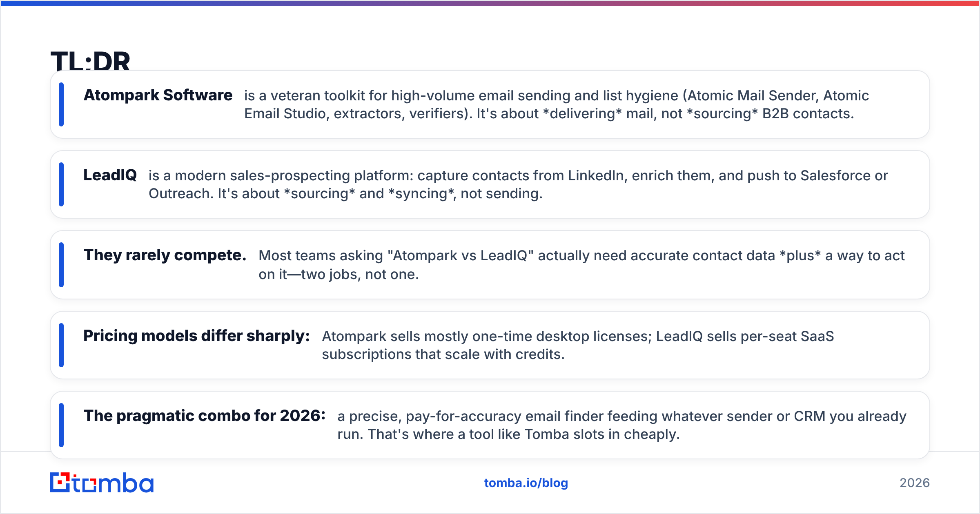Screen dimensions: 980x514
Task: Click text mentioning Tomba slots in cheaply
Action: pyautogui.click(x=622, y=425)
